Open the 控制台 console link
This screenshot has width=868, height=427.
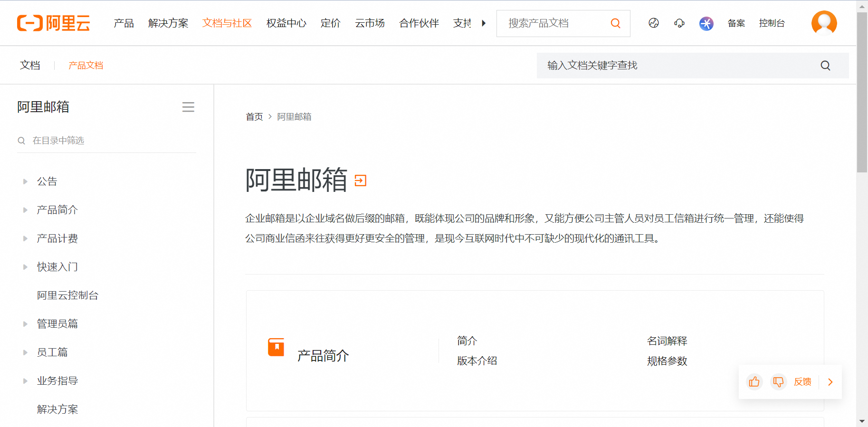point(772,23)
